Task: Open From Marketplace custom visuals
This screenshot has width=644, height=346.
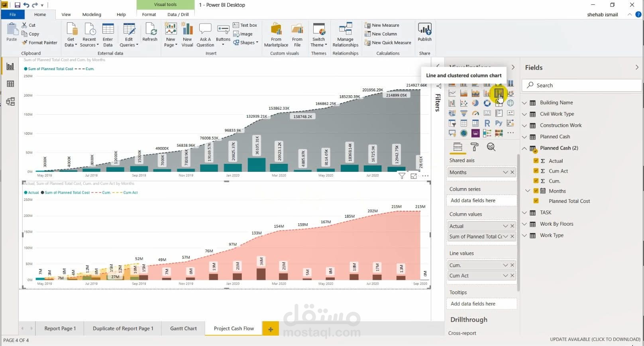Action: (x=276, y=35)
